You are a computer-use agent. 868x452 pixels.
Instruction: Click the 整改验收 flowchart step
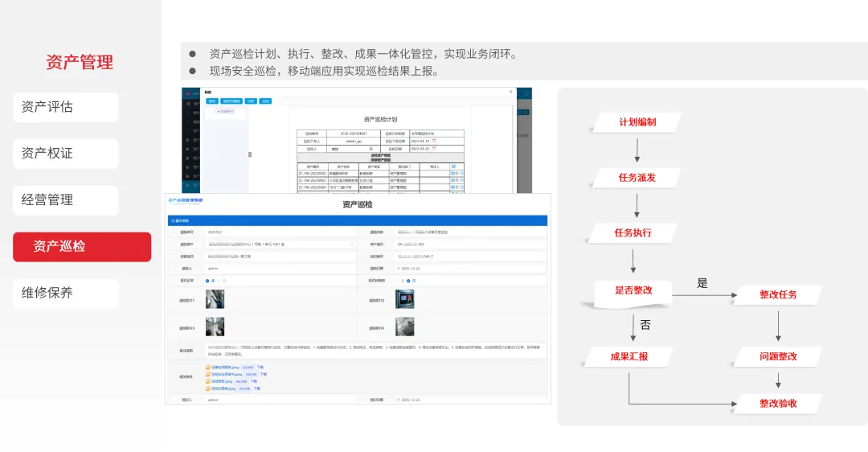(778, 404)
